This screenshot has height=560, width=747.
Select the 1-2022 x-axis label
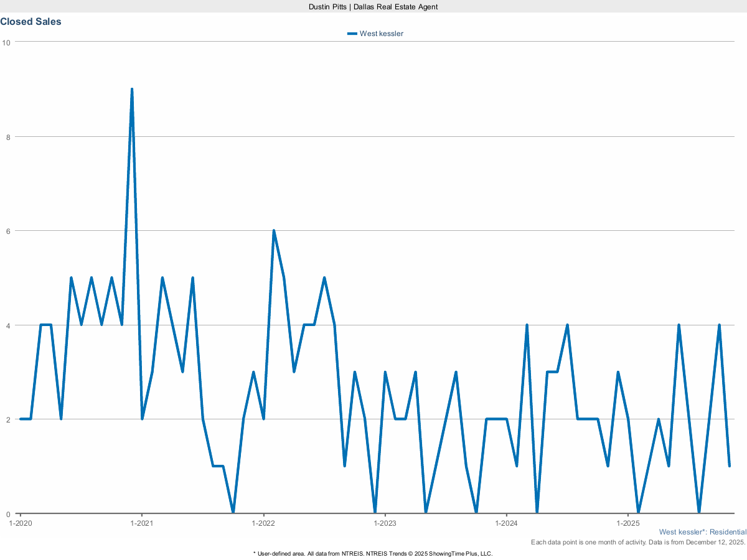click(x=263, y=523)
